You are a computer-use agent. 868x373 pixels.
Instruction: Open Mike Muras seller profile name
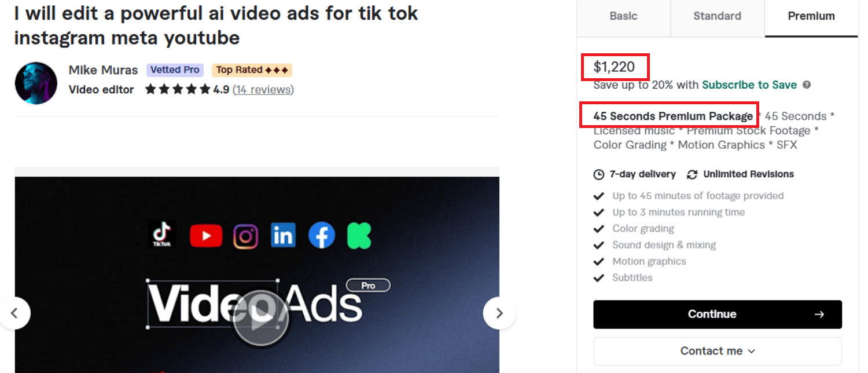click(103, 70)
